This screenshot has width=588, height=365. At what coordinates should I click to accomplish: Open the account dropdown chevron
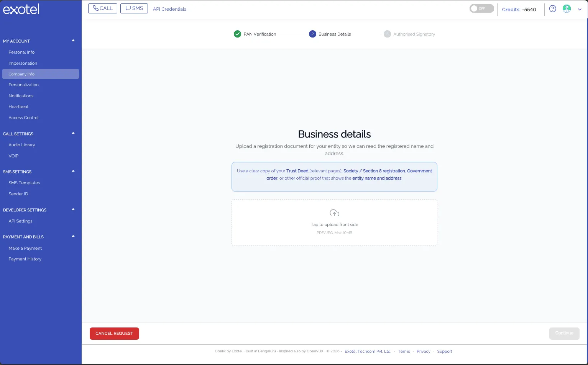pos(580,10)
